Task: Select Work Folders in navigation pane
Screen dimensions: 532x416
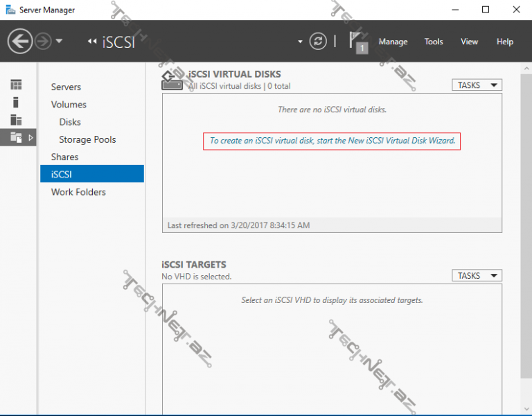Action: pyautogui.click(x=78, y=192)
